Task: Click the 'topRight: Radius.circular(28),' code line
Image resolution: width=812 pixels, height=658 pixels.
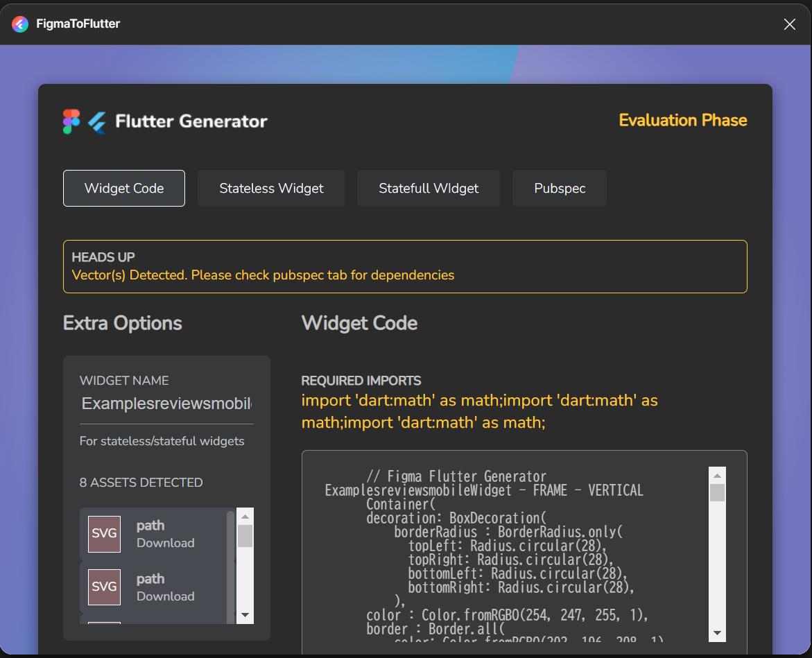Action: 510,560
